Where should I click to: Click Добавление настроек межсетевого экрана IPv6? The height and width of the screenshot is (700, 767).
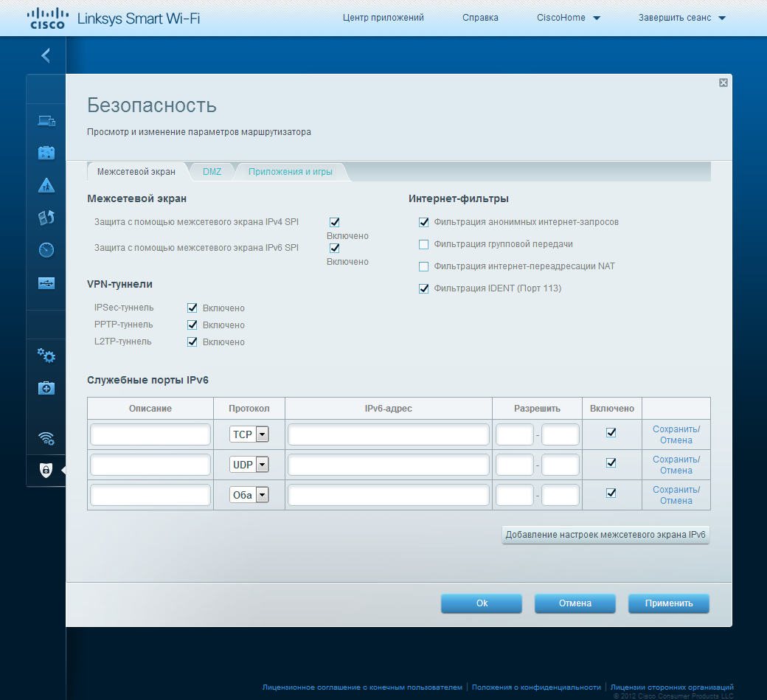605,535
